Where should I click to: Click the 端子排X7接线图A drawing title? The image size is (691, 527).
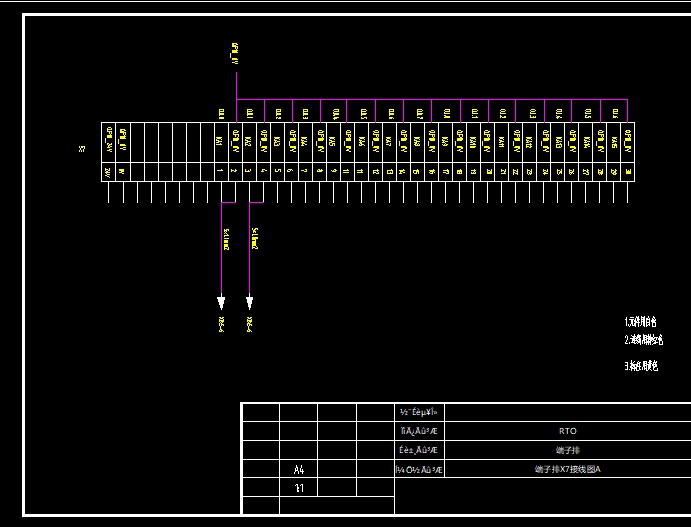(567, 469)
